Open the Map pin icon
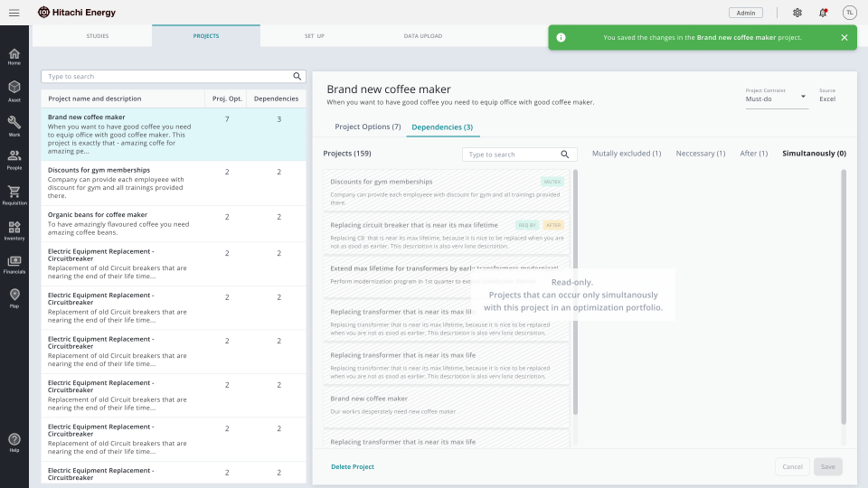The height and width of the screenshot is (488, 868). point(14,297)
